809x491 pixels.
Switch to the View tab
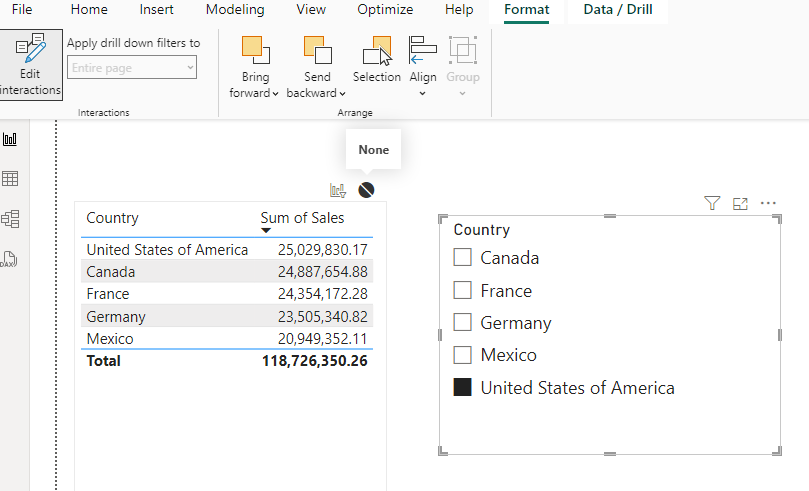coord(311,9)
